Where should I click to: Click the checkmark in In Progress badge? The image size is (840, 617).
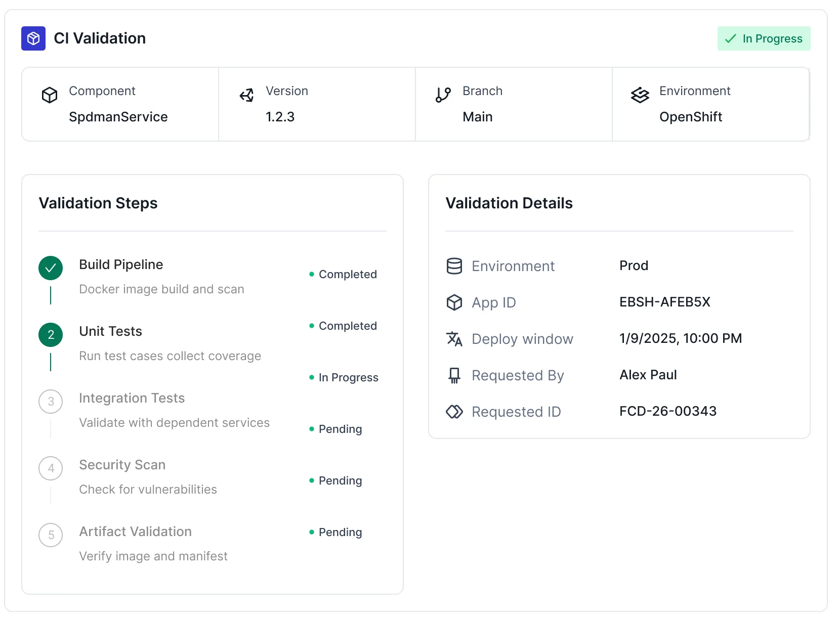(x=731, y=38)
